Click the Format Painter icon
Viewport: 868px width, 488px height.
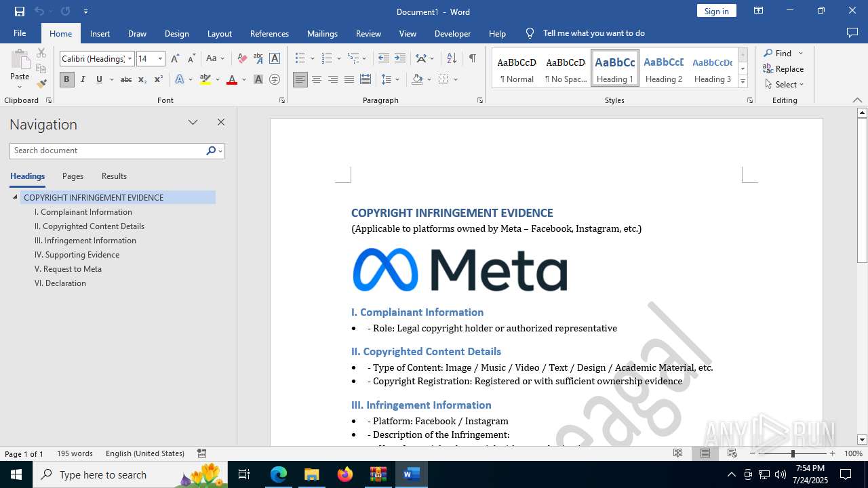[x=41, y=84]
